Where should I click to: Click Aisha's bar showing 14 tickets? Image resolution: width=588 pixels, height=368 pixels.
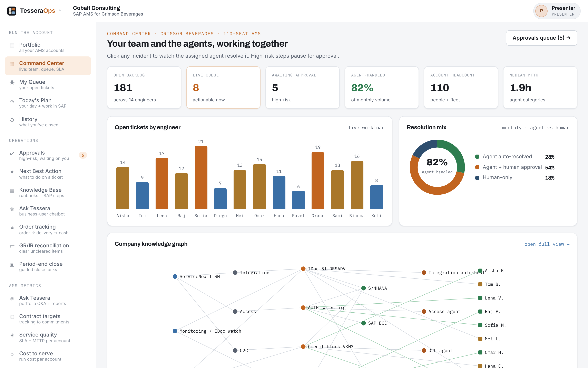[123, 188]
